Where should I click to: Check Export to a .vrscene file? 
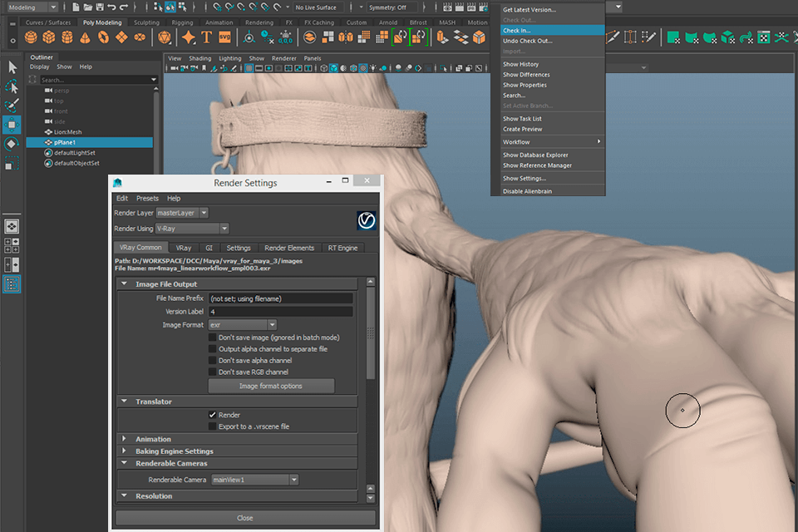[x=213, y=426]
